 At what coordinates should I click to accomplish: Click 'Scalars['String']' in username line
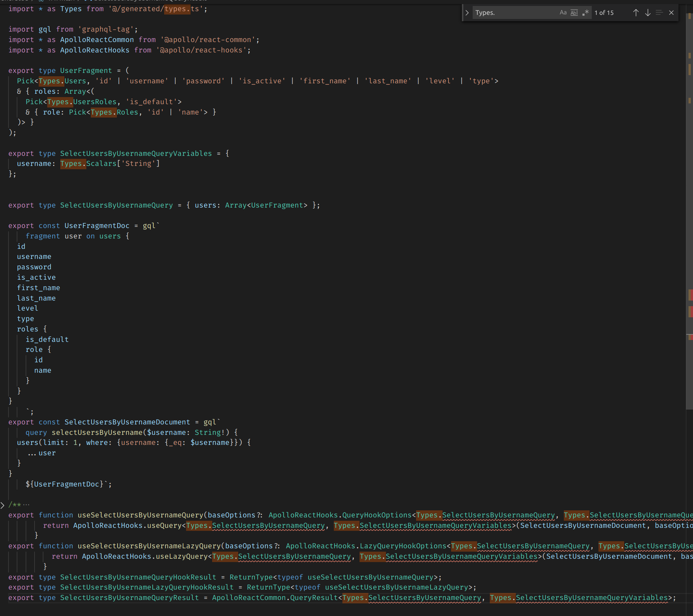pyautogui.click(x=123, y=163)
